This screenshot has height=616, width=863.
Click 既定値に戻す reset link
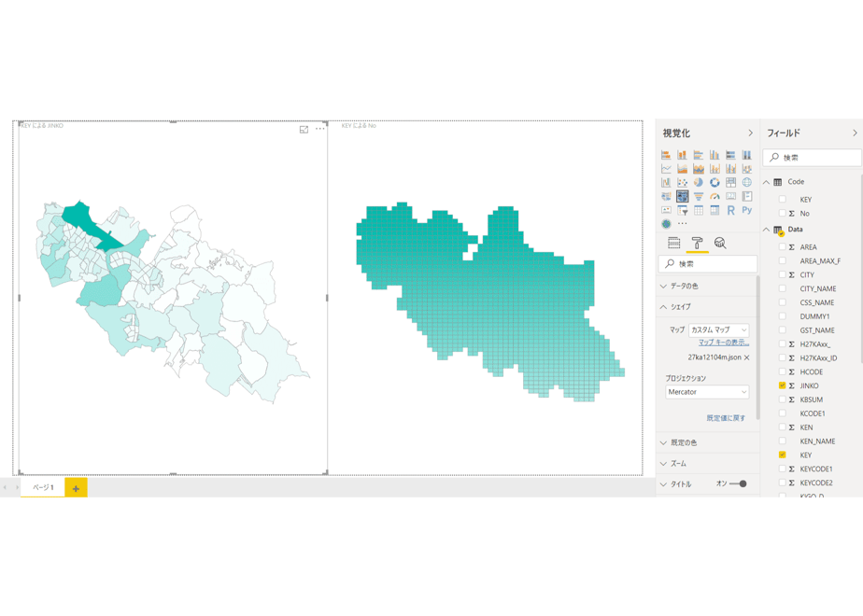click(x=726, y=418)
